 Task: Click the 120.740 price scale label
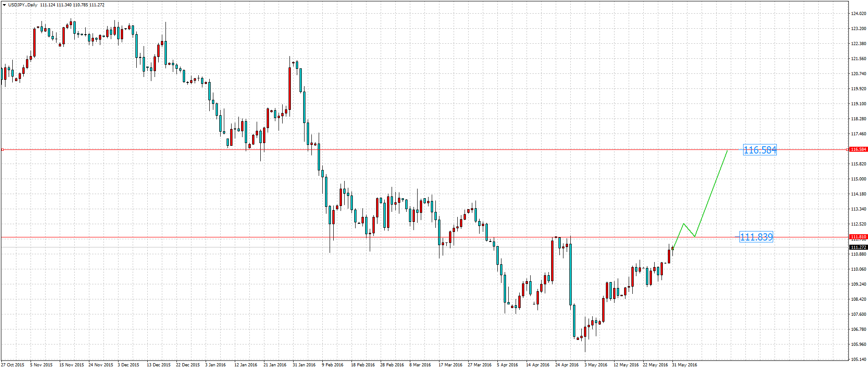[858, 74]
